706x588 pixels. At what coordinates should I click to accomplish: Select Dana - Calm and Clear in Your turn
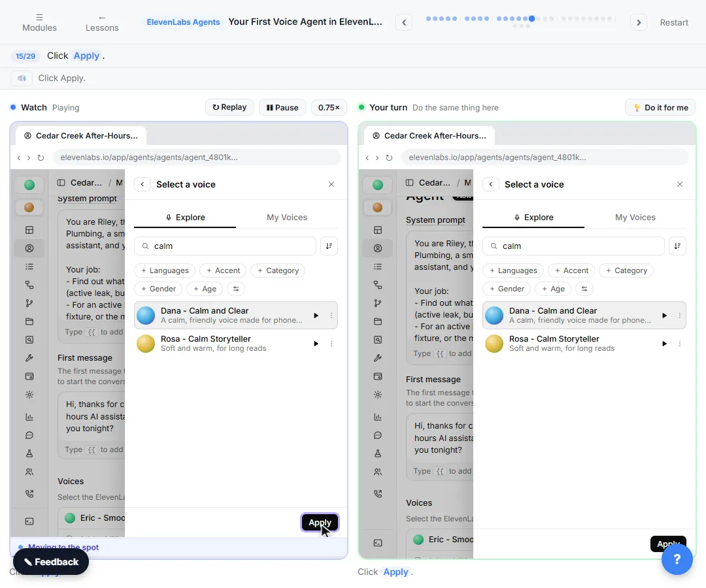(584, 316)
